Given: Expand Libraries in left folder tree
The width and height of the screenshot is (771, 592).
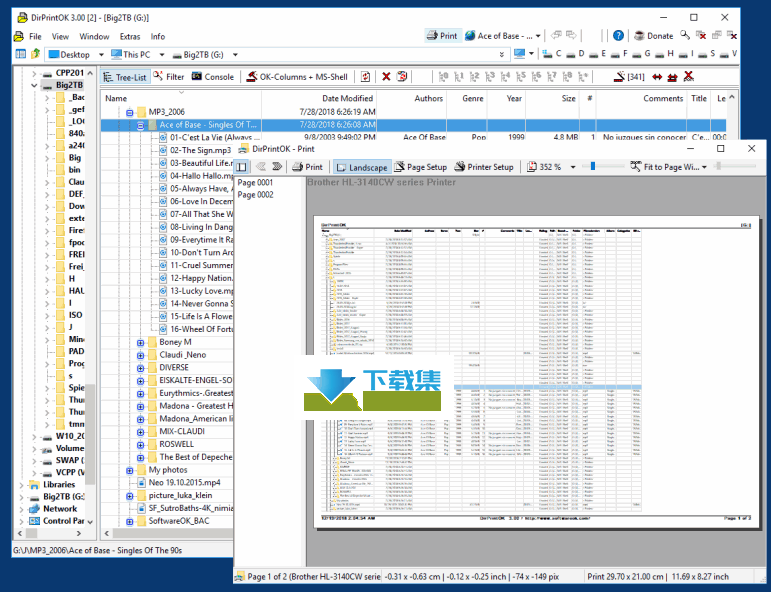Looking at the screenshot, I should coord(21,485).
